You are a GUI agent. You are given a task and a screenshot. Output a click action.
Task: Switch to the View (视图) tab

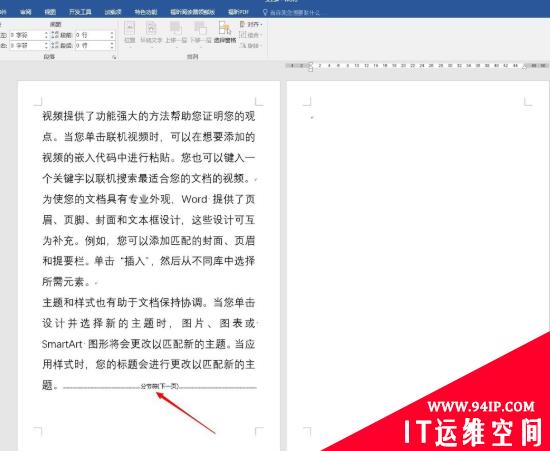tap(50, 12)
